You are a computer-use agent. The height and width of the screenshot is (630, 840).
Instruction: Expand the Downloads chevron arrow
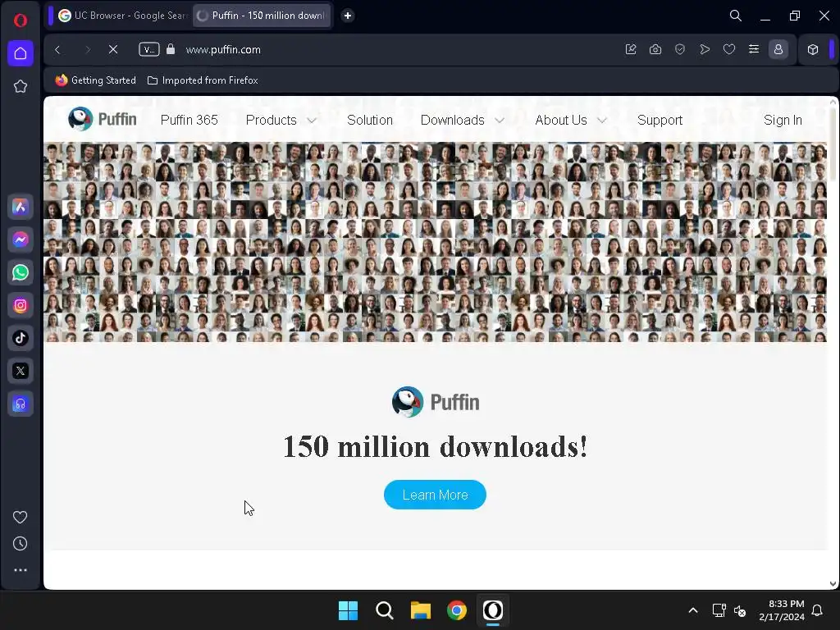click(500, 121)
